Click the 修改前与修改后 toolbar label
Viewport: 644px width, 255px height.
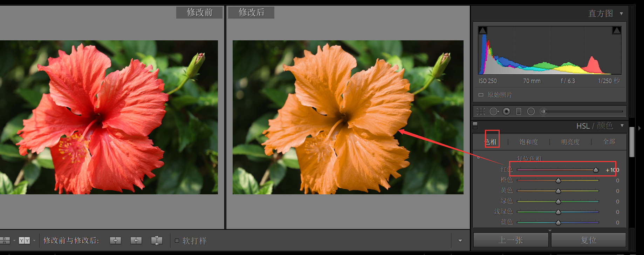point(71,241)
